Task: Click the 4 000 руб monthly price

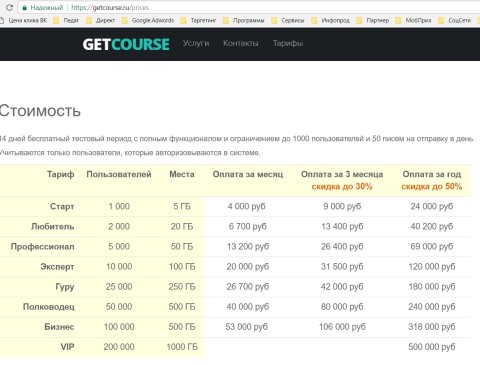Action: click(x=247, y=206)
